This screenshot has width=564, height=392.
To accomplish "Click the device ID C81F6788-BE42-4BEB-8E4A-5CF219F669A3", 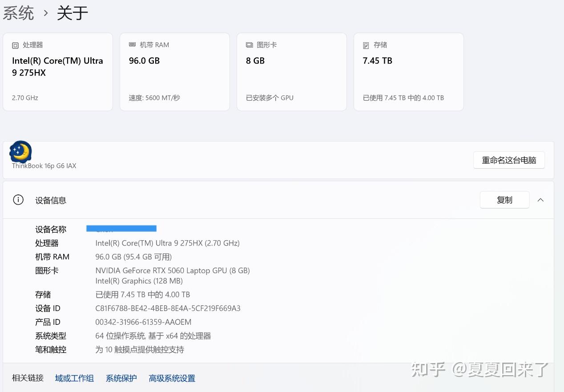I will [168, 308].
